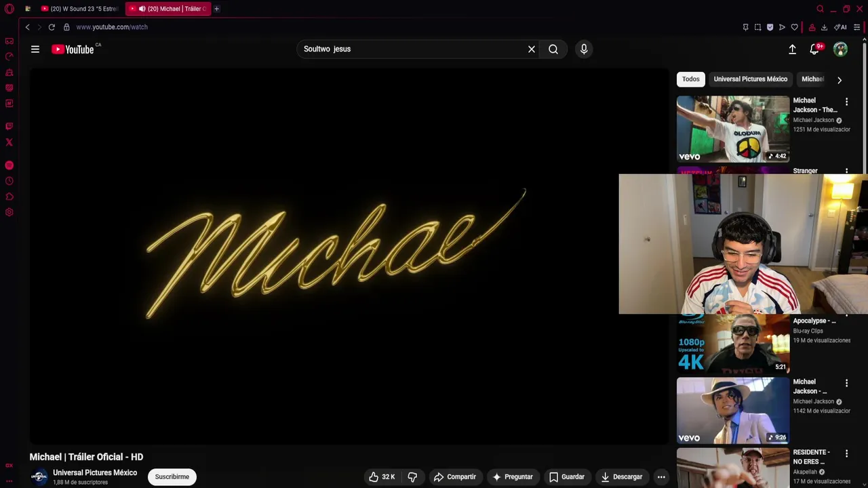The image size is (868, 488).
Task: Open Extensions cube sidebar icon
Action: click(x=9, y=197)
